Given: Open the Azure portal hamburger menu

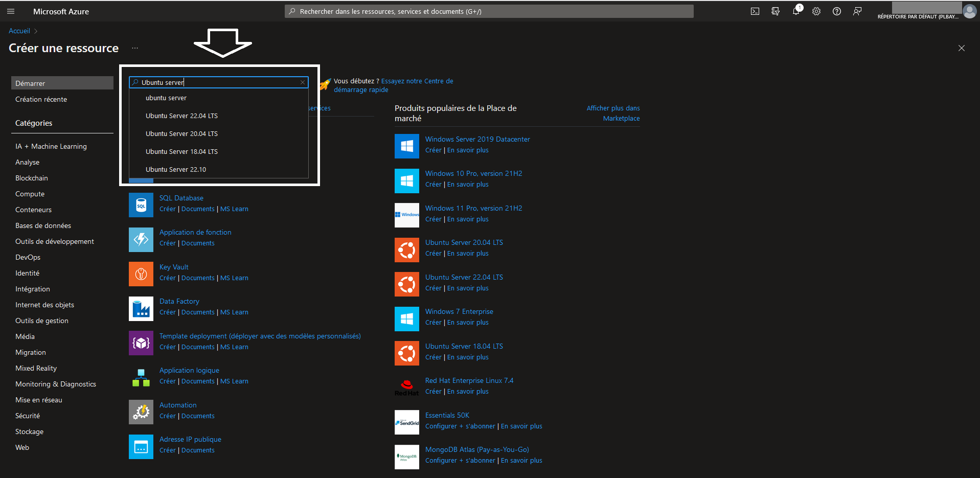Looking at the screenshot, I should click(11, 11).
